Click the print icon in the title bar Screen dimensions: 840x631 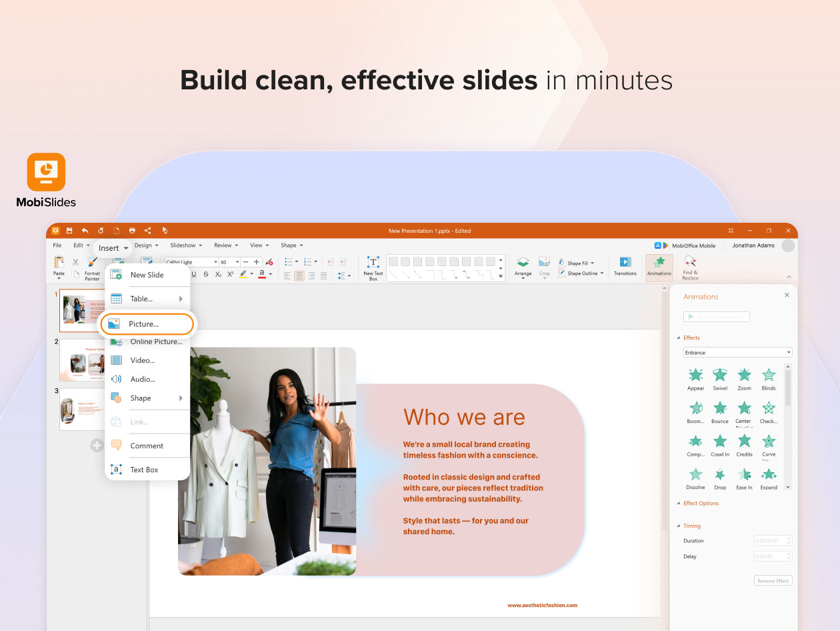(132, 231)
